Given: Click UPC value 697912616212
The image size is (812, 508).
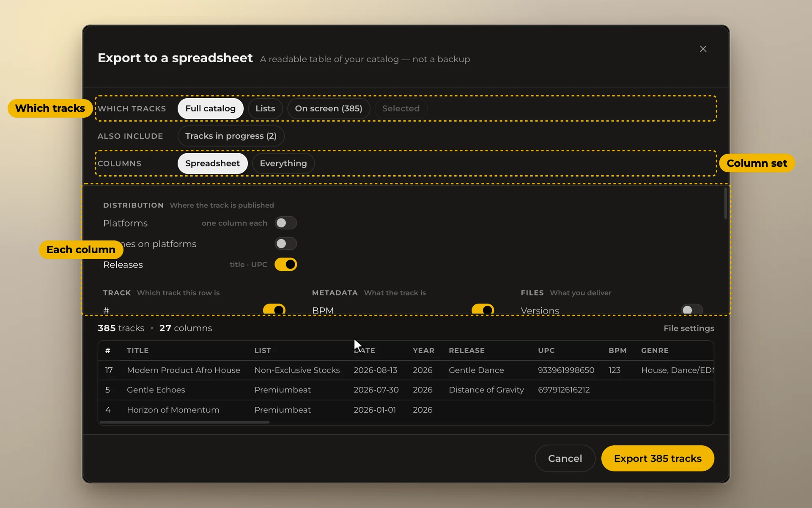Looking at the screenshot, I should [564, 390].
